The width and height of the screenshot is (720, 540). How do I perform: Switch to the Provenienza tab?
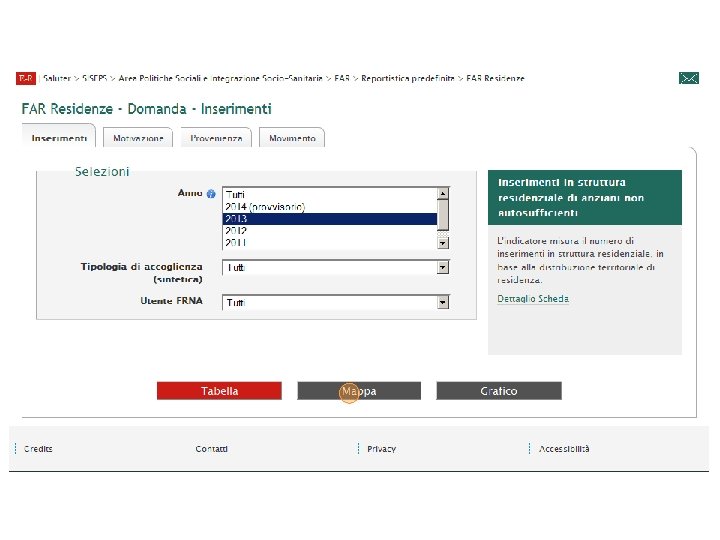pyautogui.click(x=216, y=137)
